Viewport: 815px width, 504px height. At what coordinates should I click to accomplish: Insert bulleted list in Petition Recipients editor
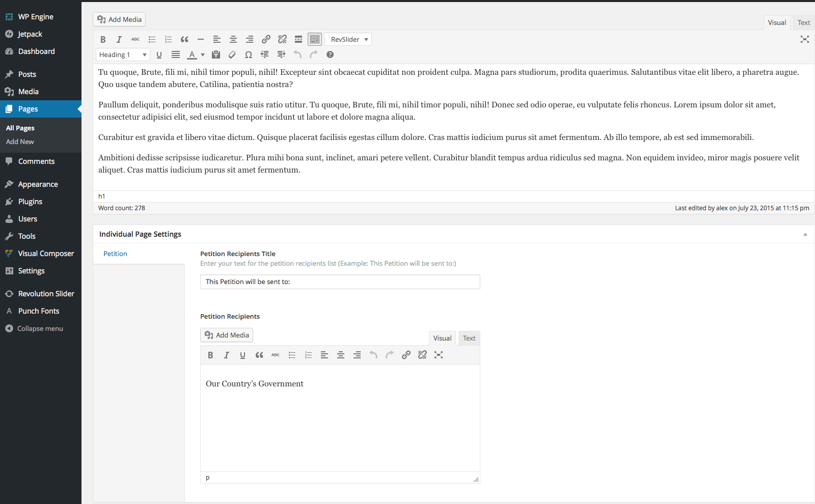[292, 355]
